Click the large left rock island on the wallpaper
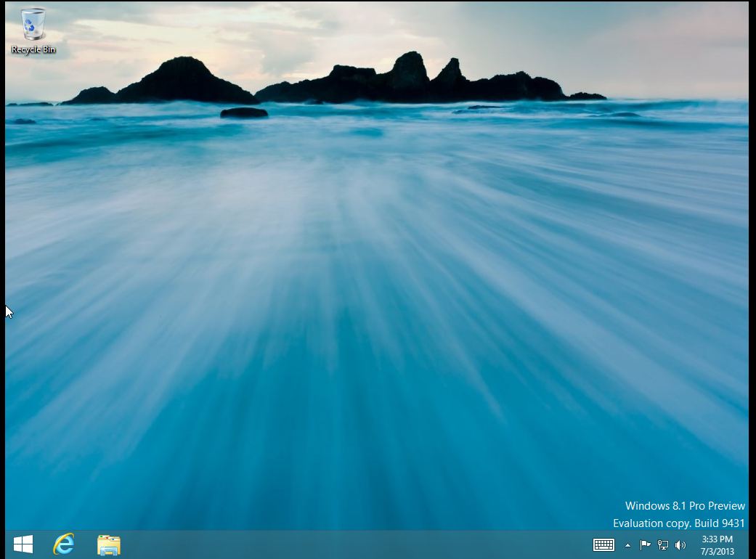The height and width of the screenshot is (559, 756). click(183, 81)
